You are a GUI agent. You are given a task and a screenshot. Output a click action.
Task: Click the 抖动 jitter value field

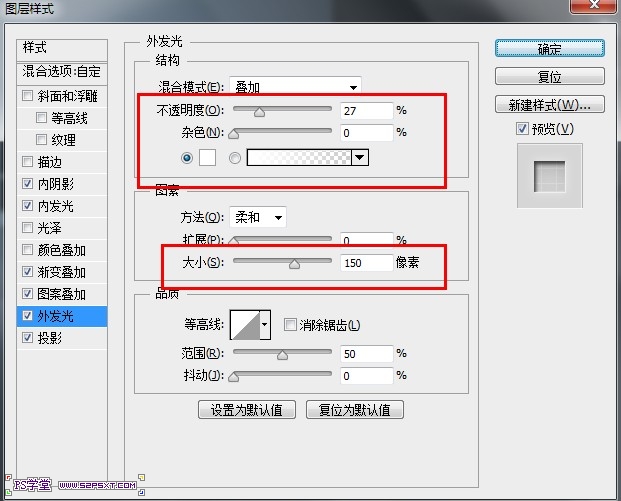[366, 375]
